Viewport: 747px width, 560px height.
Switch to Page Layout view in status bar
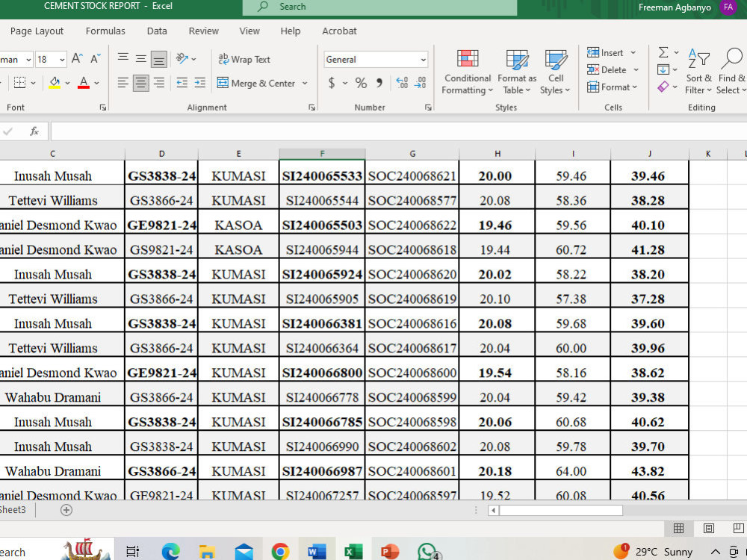coord(708,528)
